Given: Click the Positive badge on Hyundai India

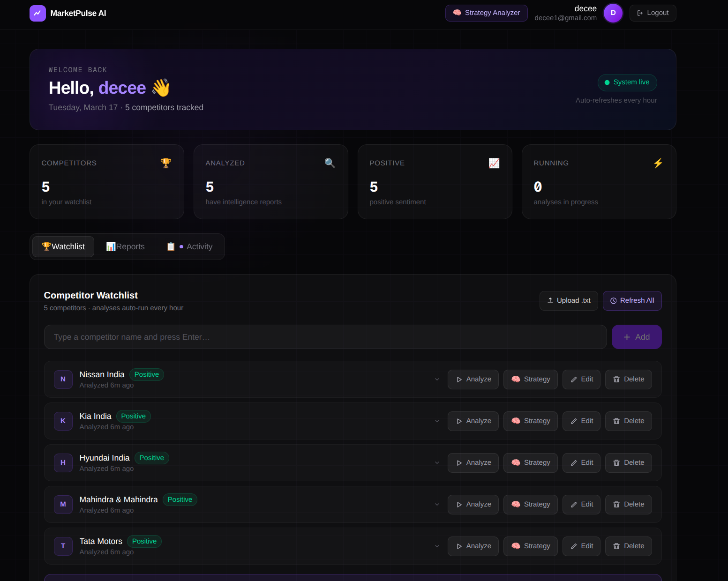Looking at the screenshot, I should tap(152, 458).
